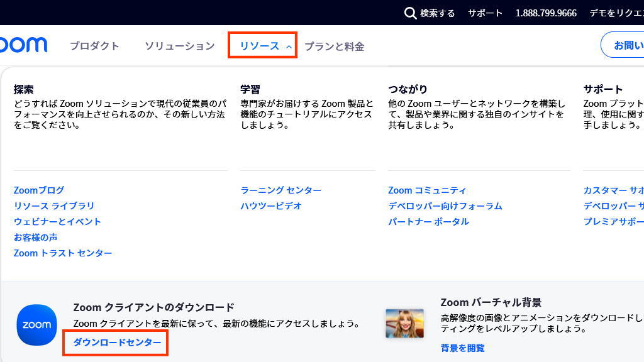The image size is (644, 362).
Task: Click 検索する in the top bar
Action: pos(438,13)
